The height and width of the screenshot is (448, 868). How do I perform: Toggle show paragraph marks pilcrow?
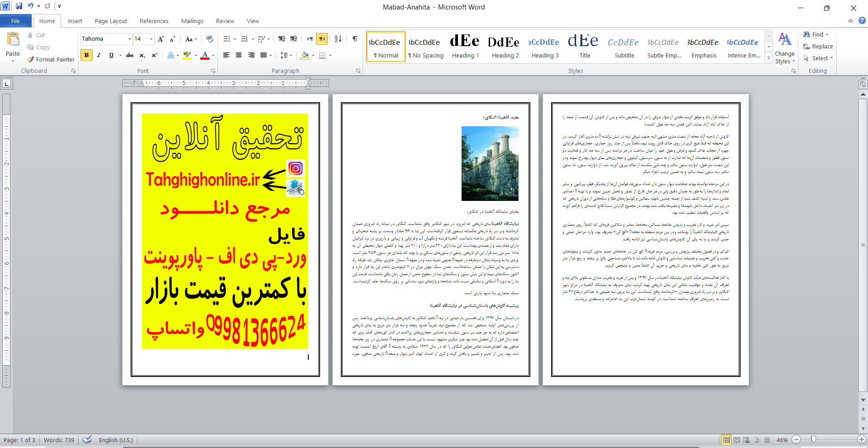click(355, 39)
